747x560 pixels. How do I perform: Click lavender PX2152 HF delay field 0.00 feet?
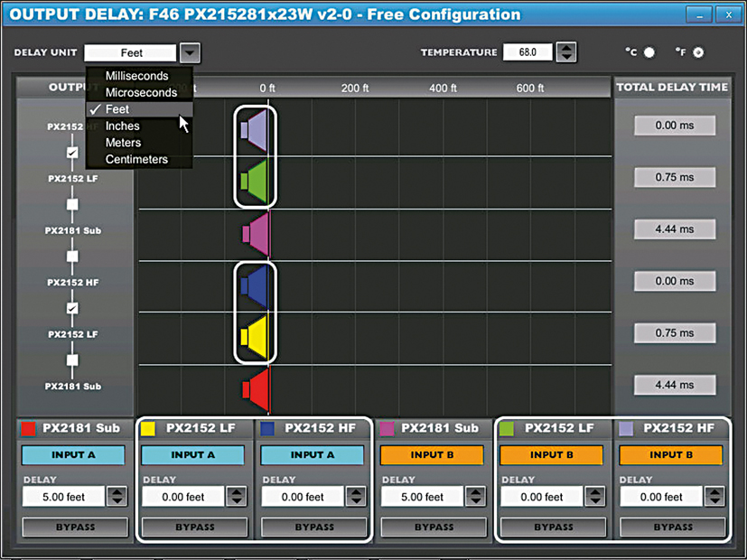(x=661, y=497)
